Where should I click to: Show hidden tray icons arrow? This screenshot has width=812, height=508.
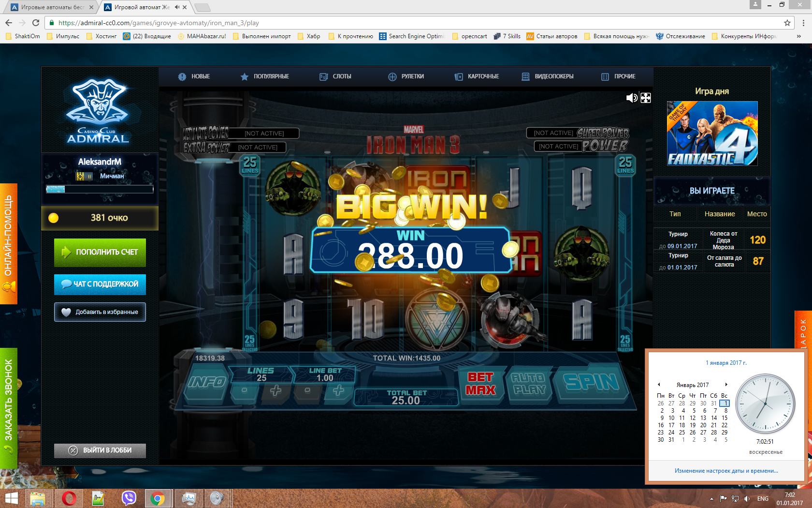point(711,499)
